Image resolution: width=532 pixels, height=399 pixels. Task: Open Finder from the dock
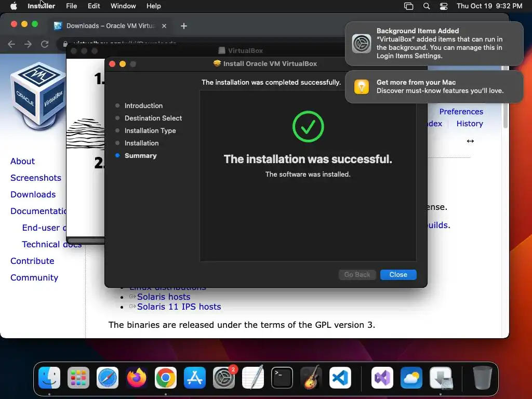pyautogui.click(x=49, y=378)
